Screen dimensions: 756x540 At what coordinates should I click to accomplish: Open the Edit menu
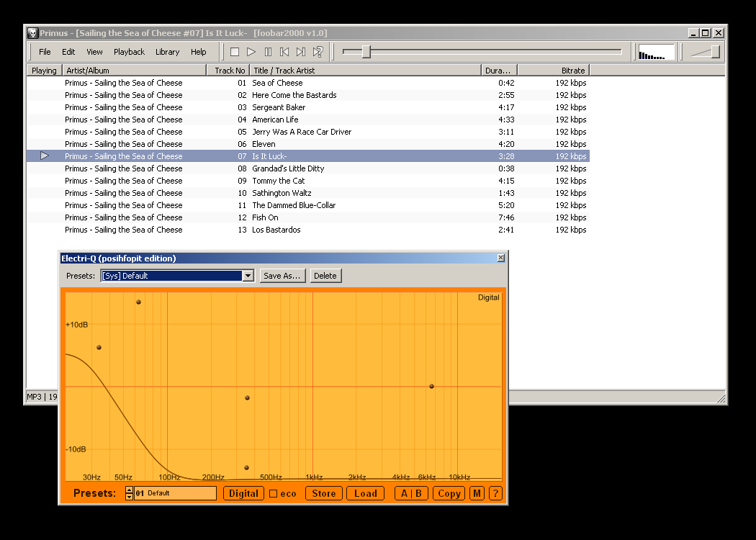point(68,52)
